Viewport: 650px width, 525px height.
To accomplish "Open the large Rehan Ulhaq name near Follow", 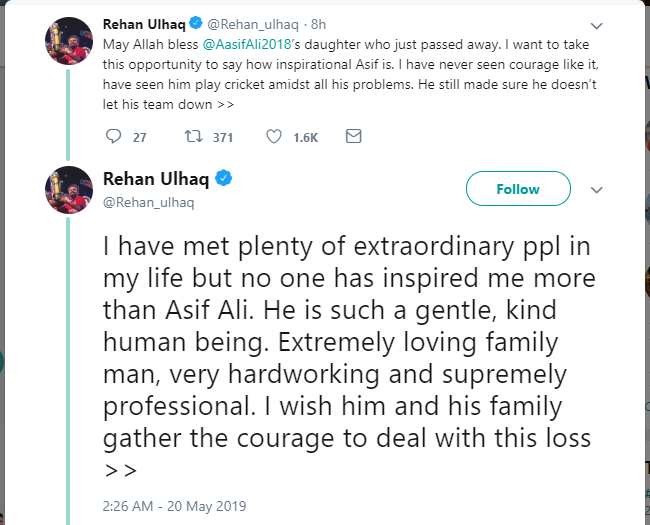I will (x=157, y=179).
